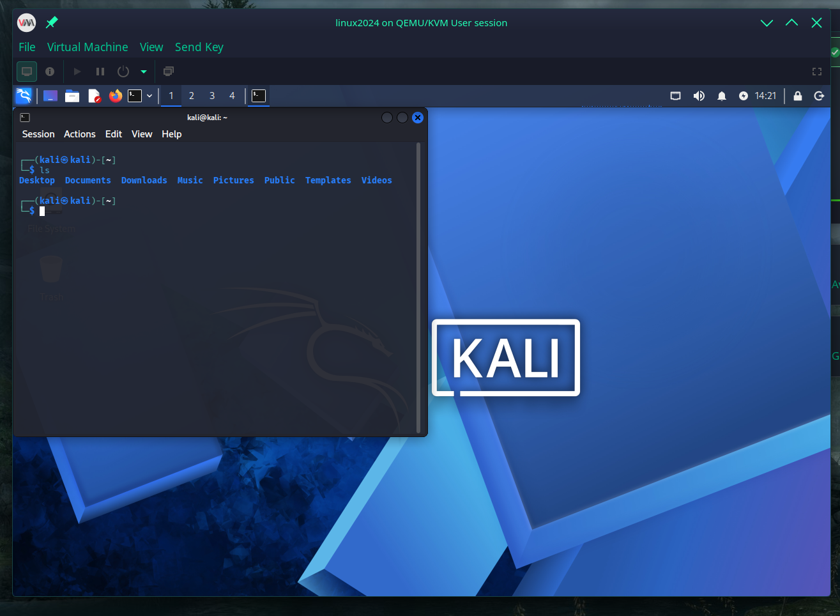Click the "kali@kali: ~" terminal title text
The image size is (840, 616).
point(207,118)
